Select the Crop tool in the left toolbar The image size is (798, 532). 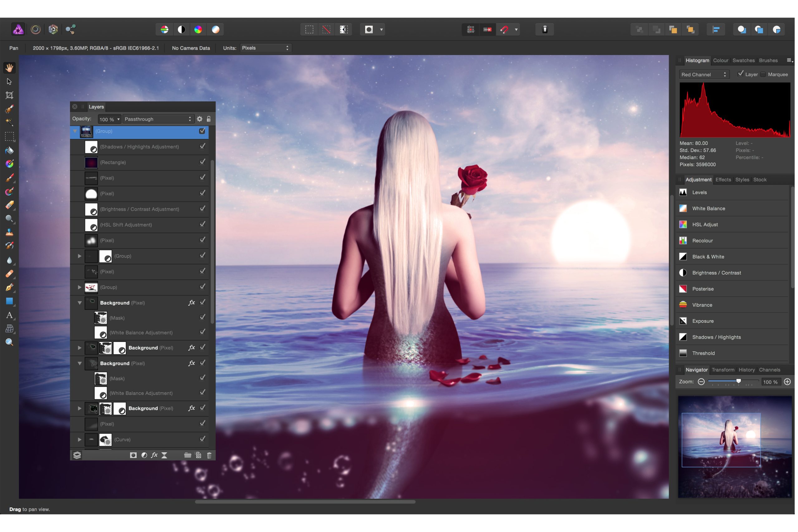9,95
